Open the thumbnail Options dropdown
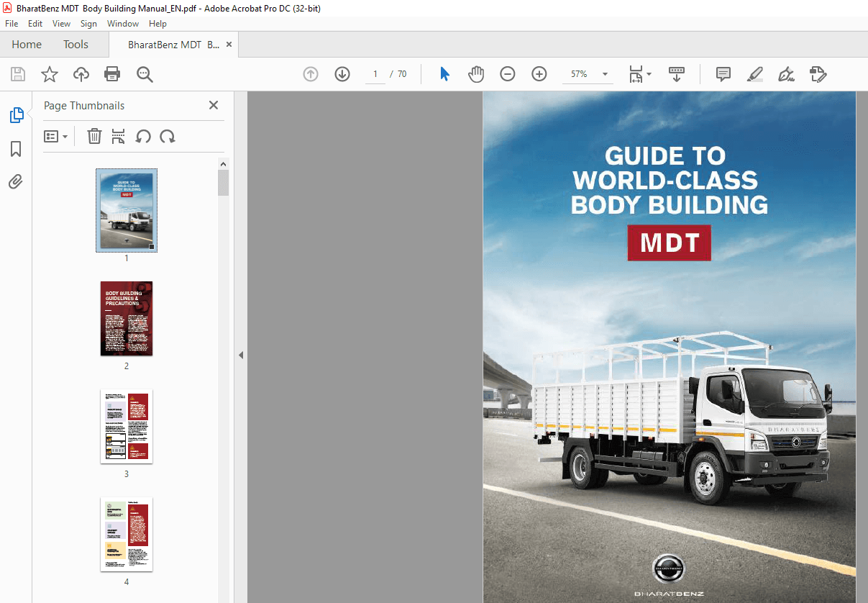The width and height of the screenshot is (868, 603). point(56,136)
